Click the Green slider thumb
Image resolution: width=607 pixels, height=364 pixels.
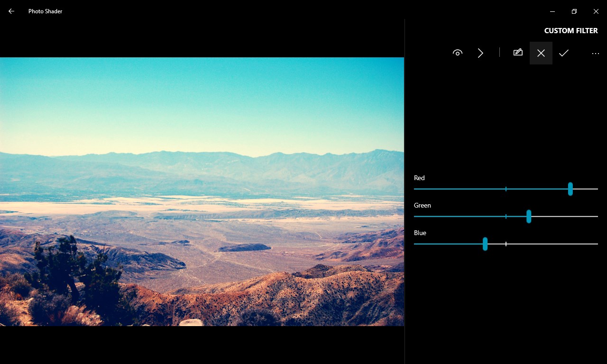529,217
